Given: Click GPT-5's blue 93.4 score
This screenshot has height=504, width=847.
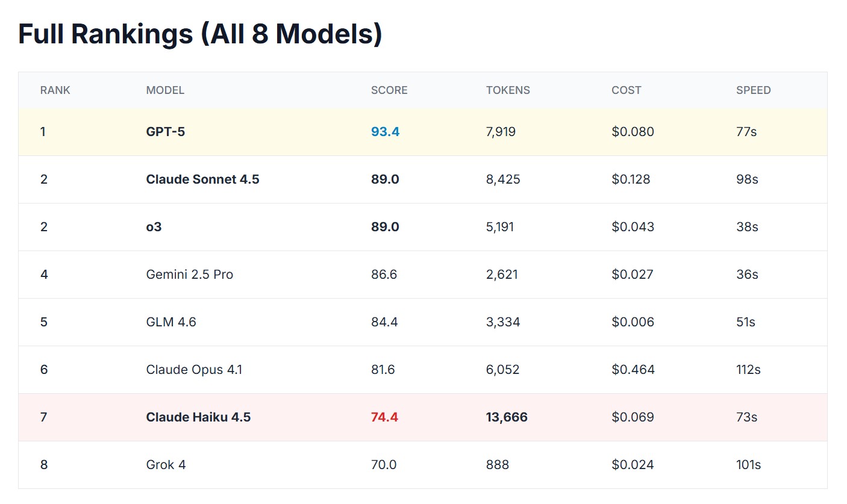Looking at the screenshot, I should [385, 132].
